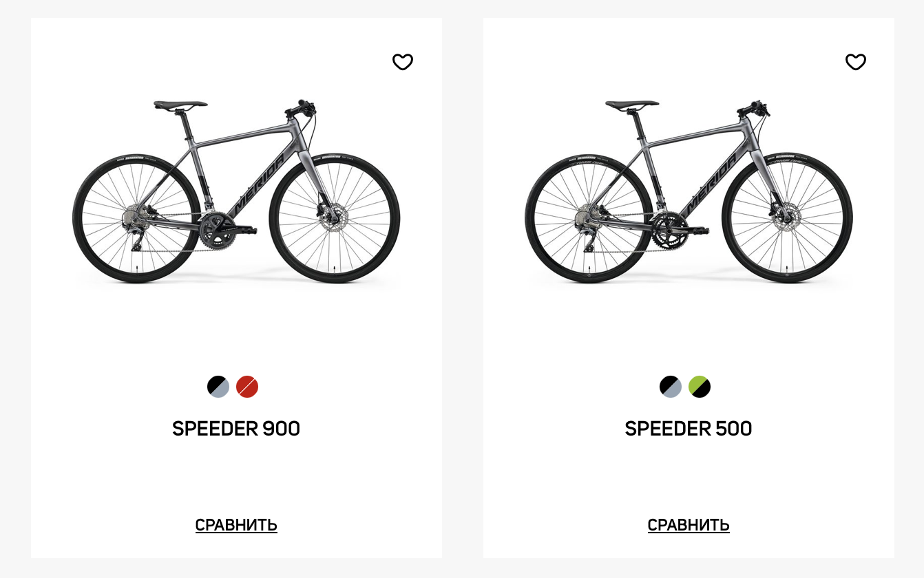
Task: Add Speeder 500 to favorites with heart icon
Action: [x=855, y=62]
